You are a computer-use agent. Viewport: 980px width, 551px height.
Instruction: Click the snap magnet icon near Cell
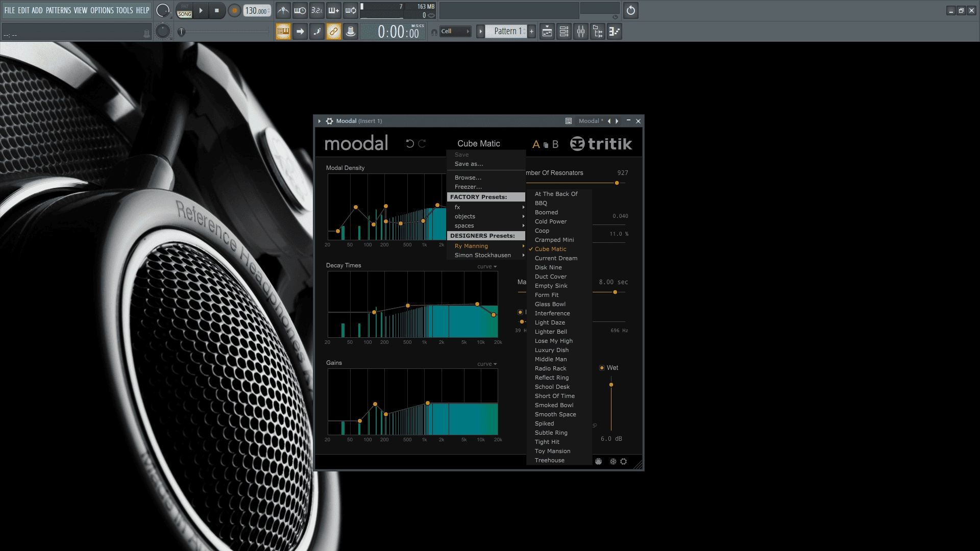point(434,32)
